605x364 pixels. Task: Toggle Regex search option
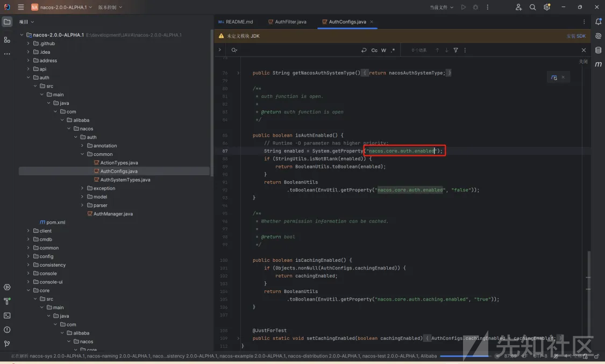coord(393,50)
